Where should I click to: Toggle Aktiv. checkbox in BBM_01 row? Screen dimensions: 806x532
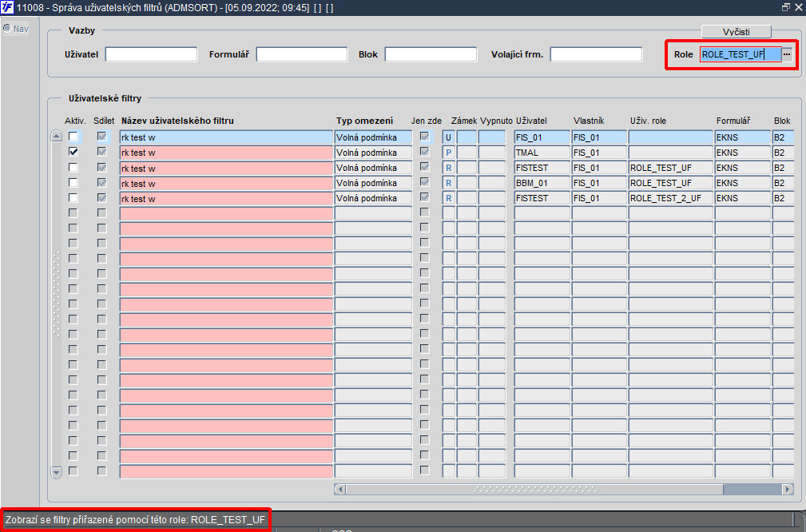(73, 182)
